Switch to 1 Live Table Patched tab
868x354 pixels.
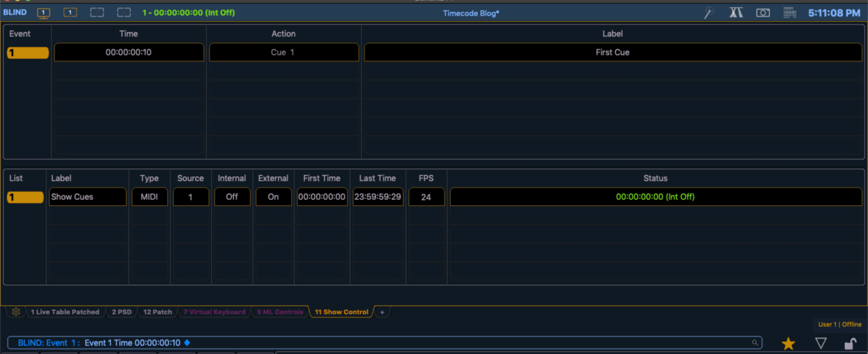[65, 312]
